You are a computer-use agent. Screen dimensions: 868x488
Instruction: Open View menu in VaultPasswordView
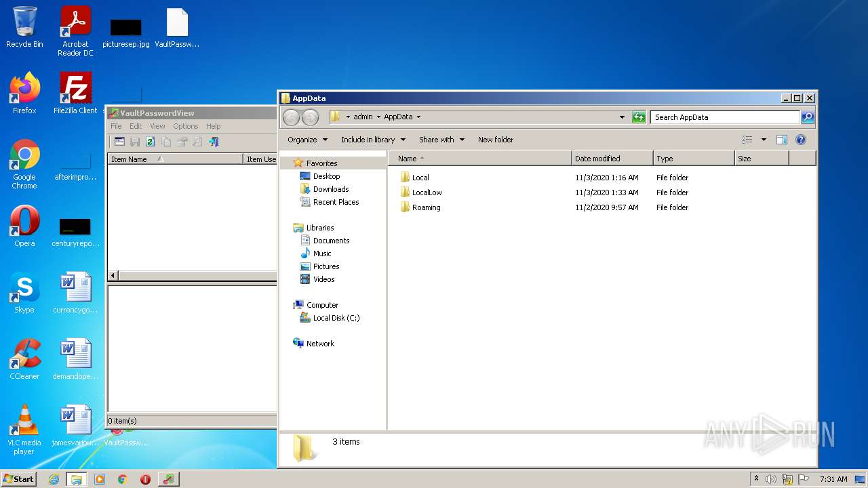point(157,126)
